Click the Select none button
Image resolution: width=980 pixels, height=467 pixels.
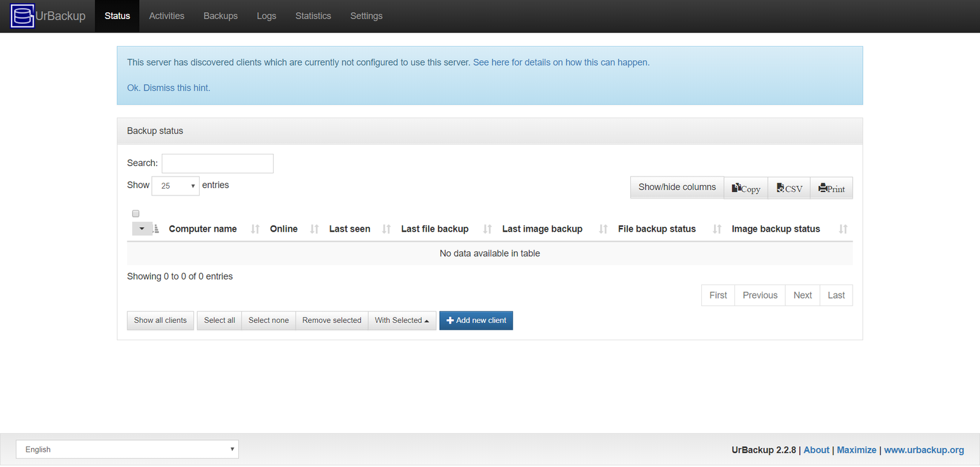[x=268, y=321]
